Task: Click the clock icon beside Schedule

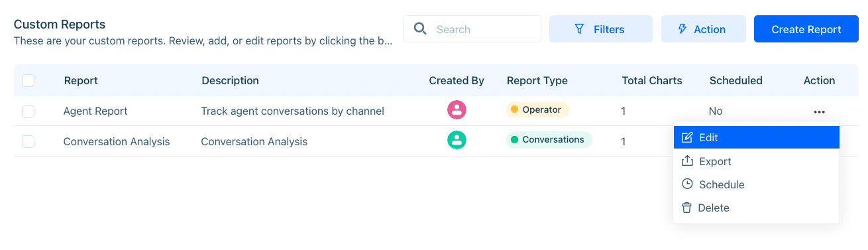Action: click(x=687, y=184)
